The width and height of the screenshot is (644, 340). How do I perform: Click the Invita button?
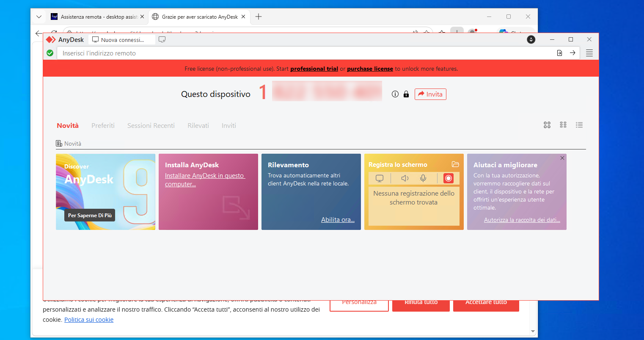(x=430, y=94)
